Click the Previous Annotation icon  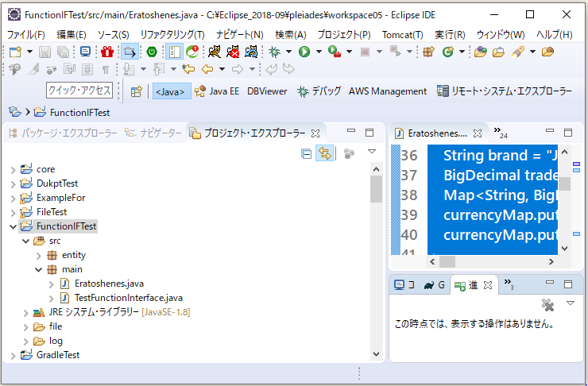[x=159, y=69]
